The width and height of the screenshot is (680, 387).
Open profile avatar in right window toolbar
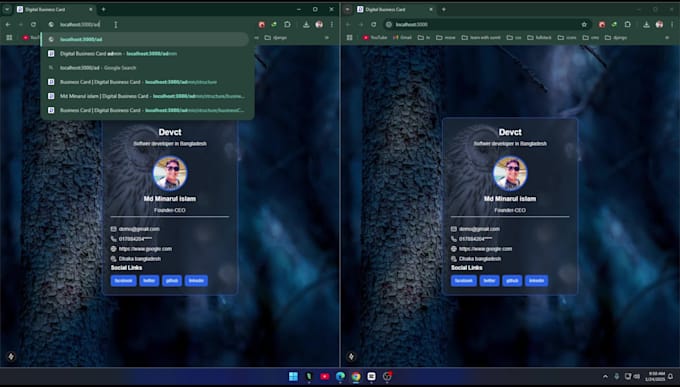(659, 25)
